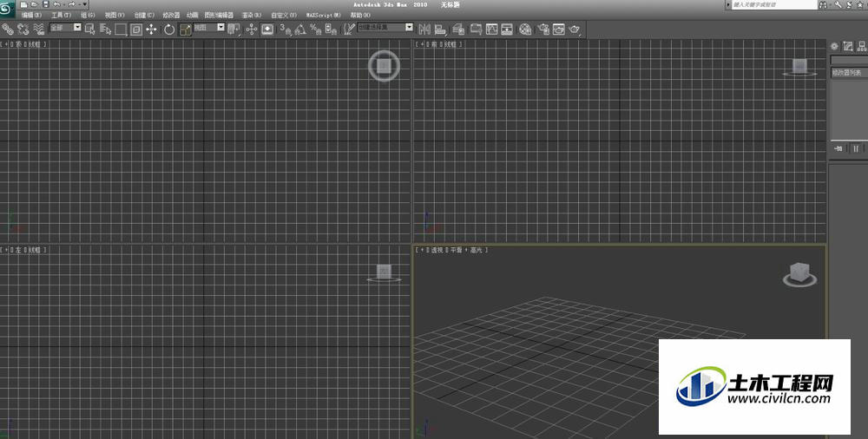Screen dimensions: 868x439
Task: Click the Save file icon in quick access toolbar
Action: [45, 4]
